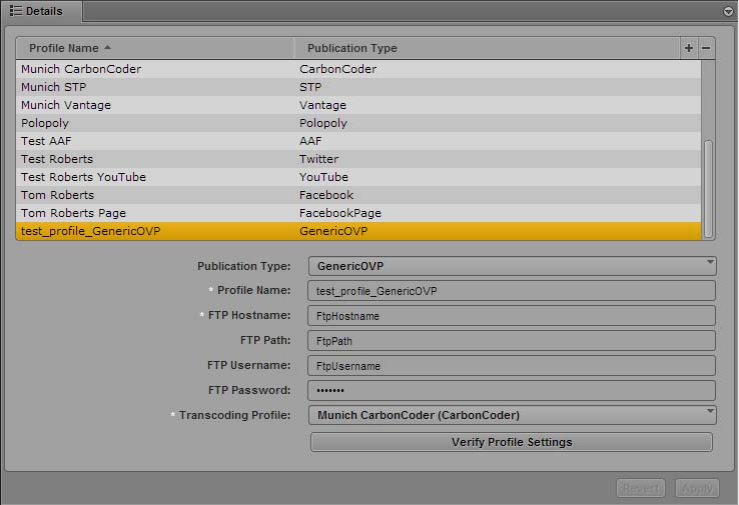
Task: Select the FTP Password field
Action: coord(512,390)
